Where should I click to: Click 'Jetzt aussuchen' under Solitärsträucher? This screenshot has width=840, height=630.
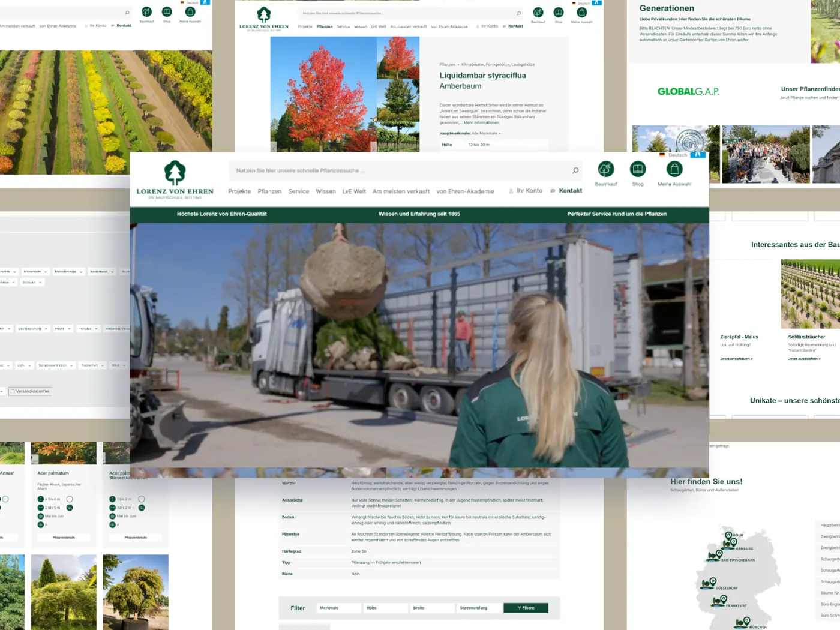(x=804, y=359)
